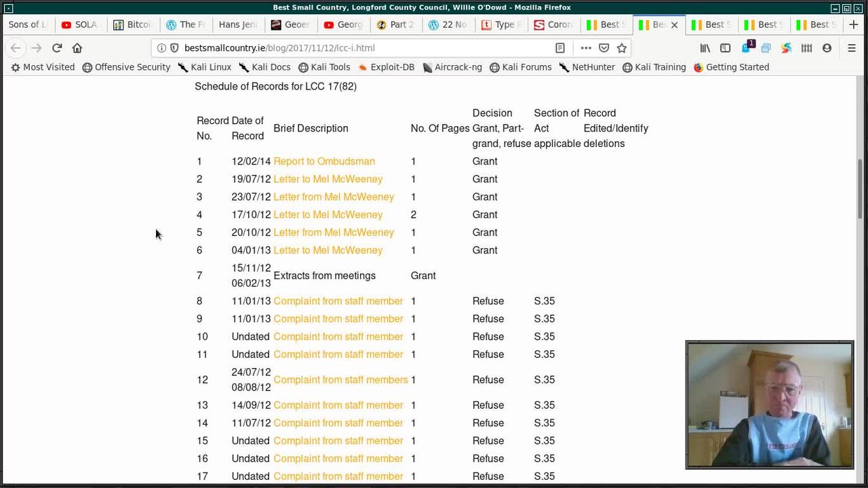Toggle reader view in address bar
Screen dimensions: 868x488
tap(560, 48)
